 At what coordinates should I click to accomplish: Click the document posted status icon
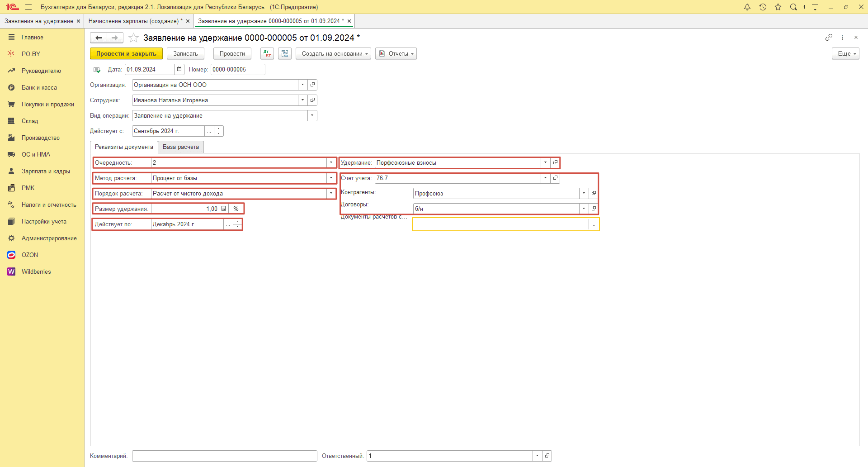[97, 70]
